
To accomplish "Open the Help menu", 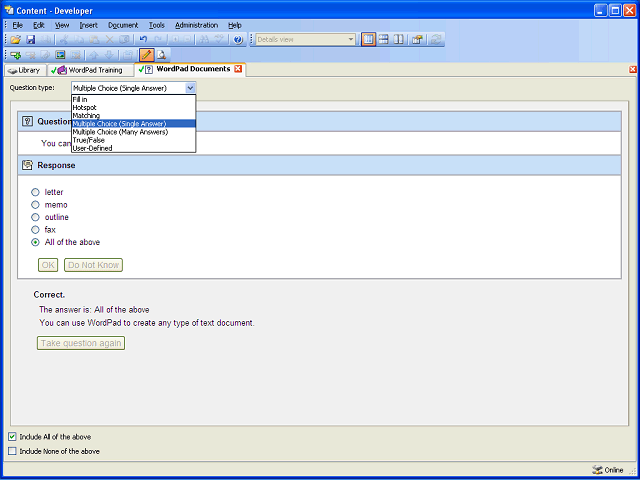I will pyautogui.click(x=235, y=25).
